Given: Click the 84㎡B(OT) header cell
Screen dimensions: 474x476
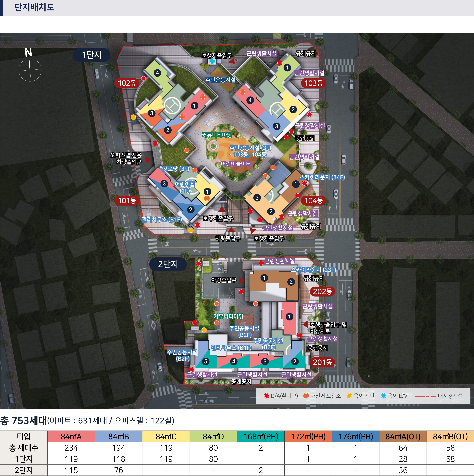Looking at the screenshot, I should tap(450, 436).
